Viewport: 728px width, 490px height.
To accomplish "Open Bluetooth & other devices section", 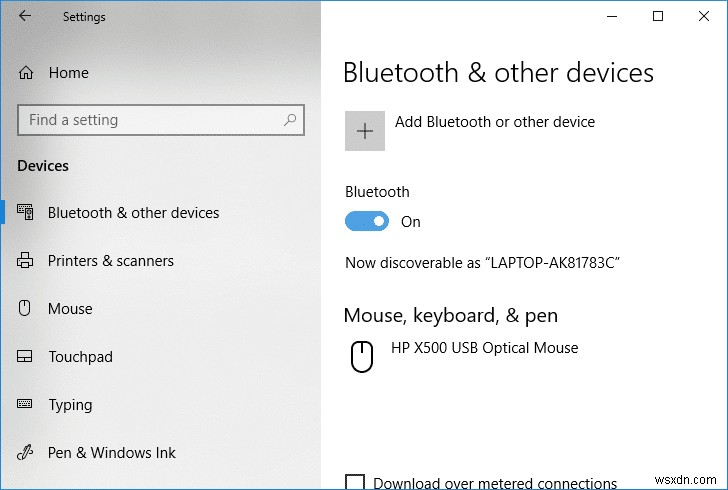I will (x=133, y=213).
